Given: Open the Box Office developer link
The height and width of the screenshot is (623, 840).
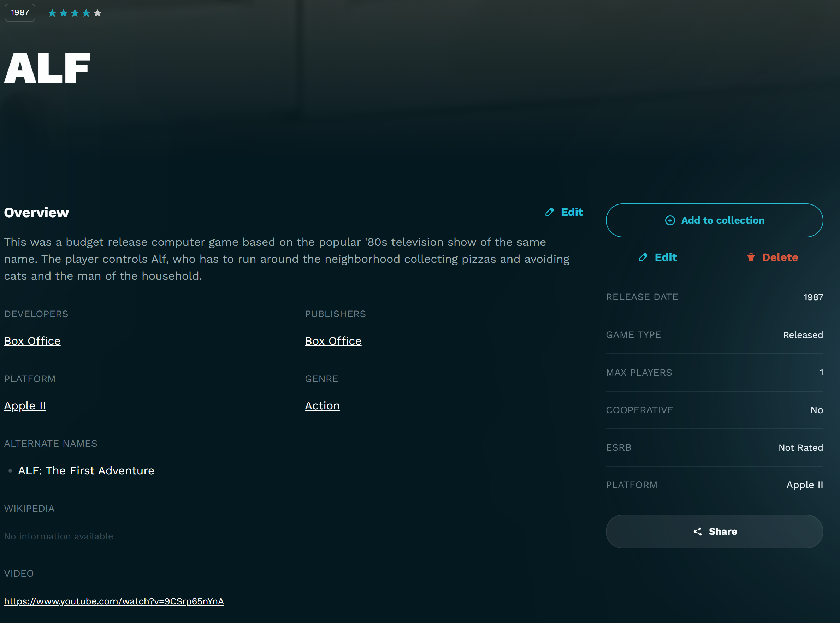Looking at the screenshot, I should coord(32,341).
